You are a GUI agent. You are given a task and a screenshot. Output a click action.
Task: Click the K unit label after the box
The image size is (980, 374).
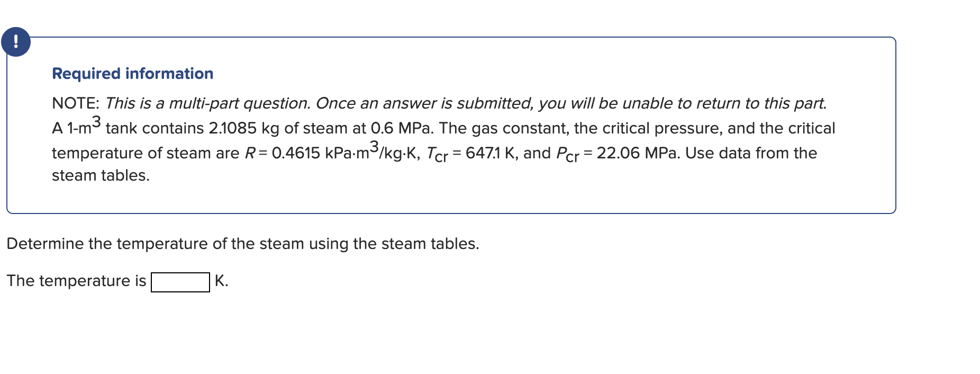point(221,280)
